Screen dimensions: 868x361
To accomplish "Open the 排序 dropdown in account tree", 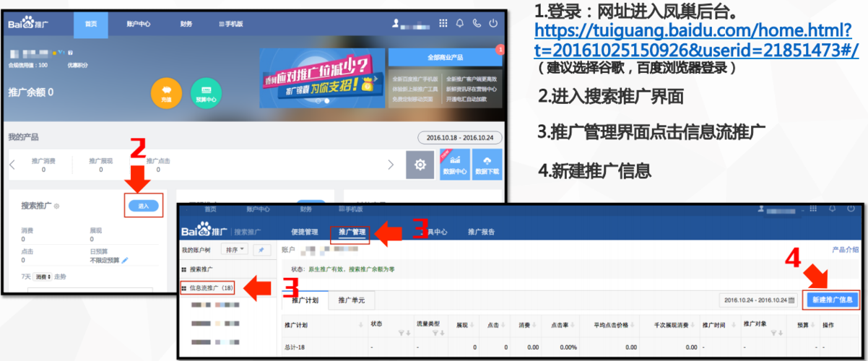I will coord(233,249).
